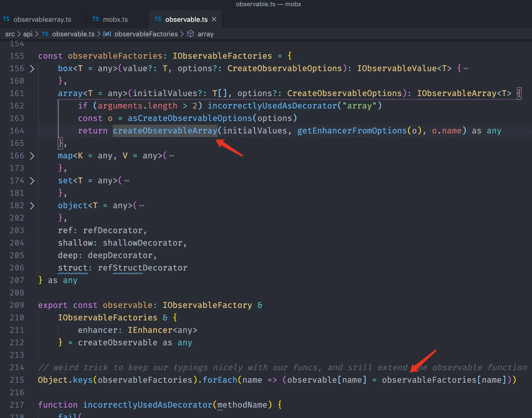This screenshot has height=418, width=532.
Task: Open src in the breadcrumb bar
Action: (x=10, y=34)
